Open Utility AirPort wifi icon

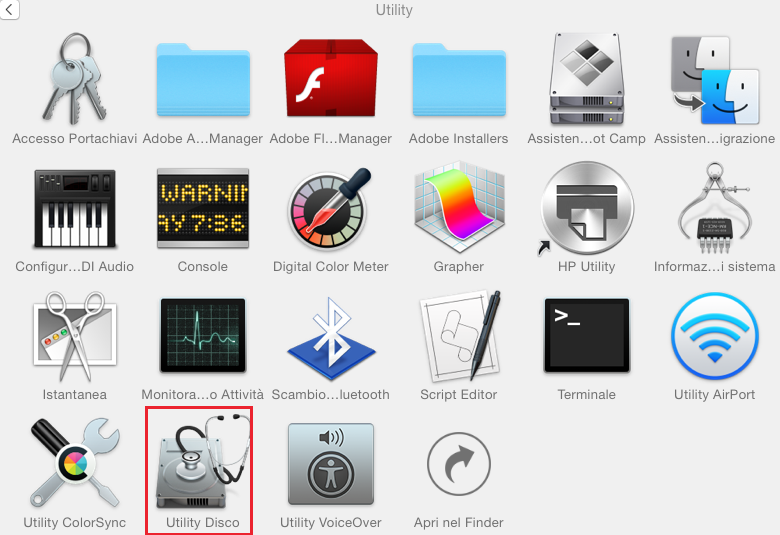click(715, 336)
